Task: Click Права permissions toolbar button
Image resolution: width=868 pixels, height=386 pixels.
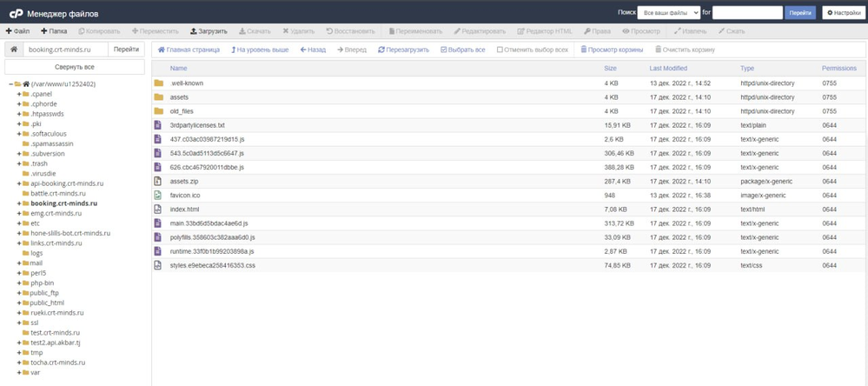Action: tap(597, 31)
